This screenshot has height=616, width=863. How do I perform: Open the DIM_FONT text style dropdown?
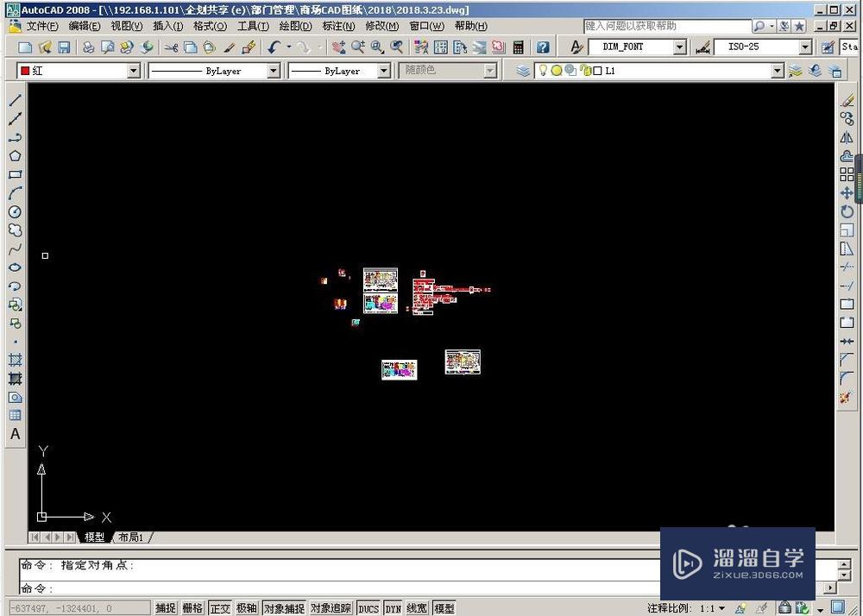tap(678, 47)
